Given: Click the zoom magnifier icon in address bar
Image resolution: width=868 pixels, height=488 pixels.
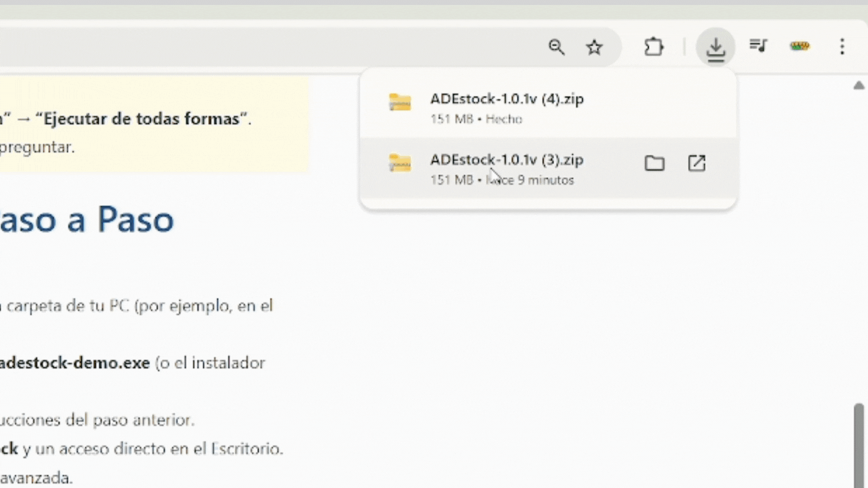Looking at the screenshot, I should 556,47.
